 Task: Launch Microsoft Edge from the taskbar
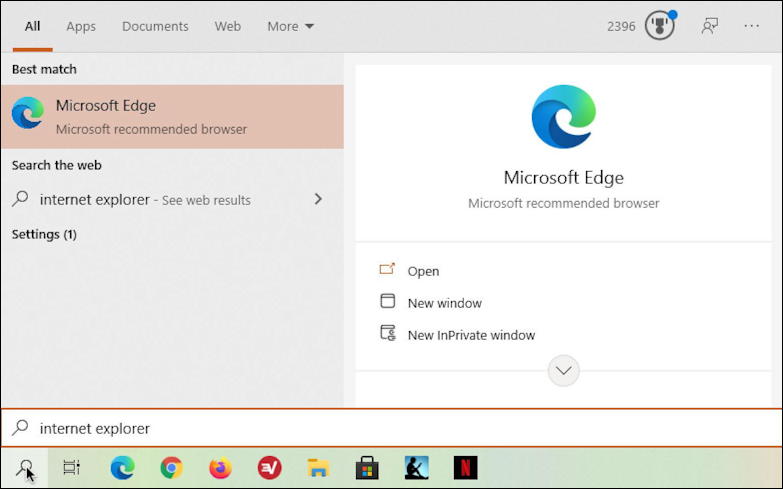click(x=122, y=468)
